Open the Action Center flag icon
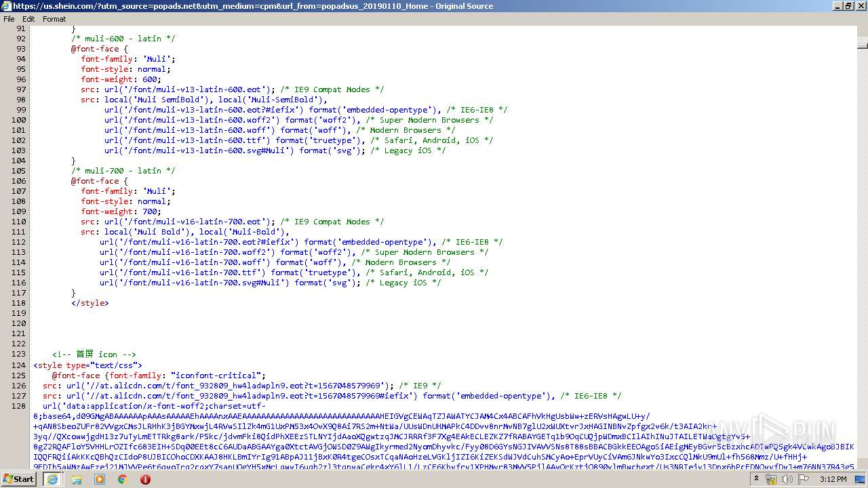This screenshot has height=488, width=868. [x=803, y=479]
